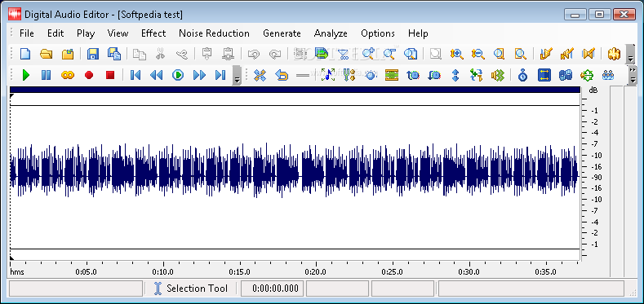Click the blue vertical double-arrow icon
Screen dimensions: 644x304
455,75
